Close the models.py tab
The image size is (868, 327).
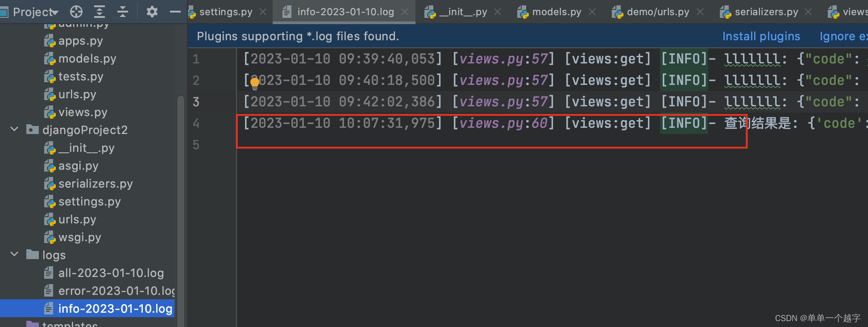coord(592,12)
